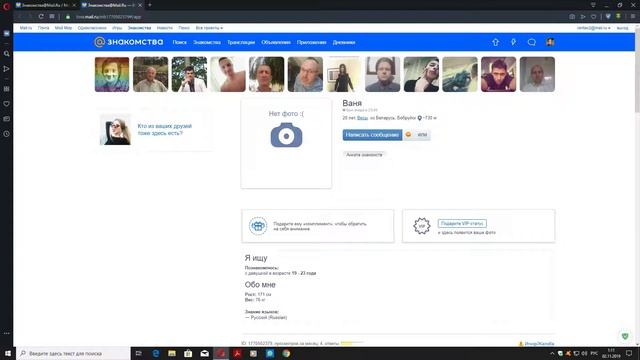640x360 pixels.
Task: Switch to the second Знакомства@Mail.Ru tab
Action: point(111,5)
